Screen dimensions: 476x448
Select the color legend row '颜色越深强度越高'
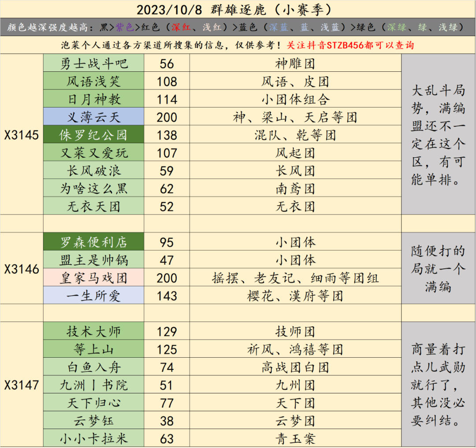pos(238,27)
